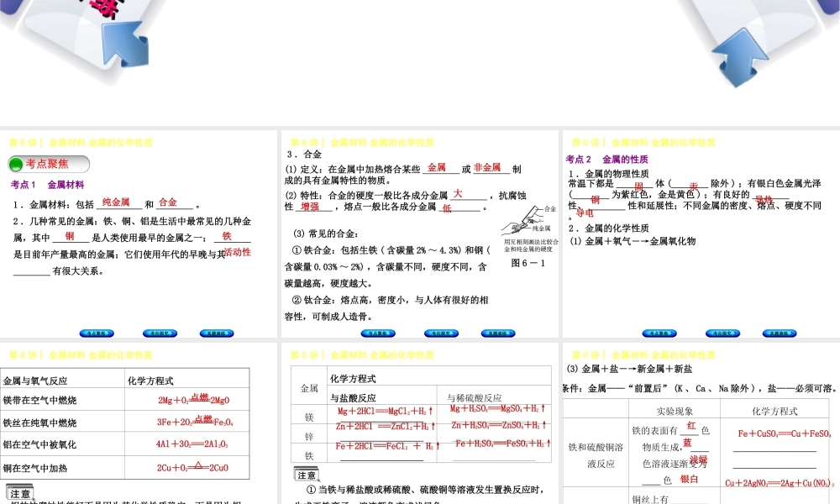Select the line ① 铁合金 about 生铁 and 钢
This screenshot has width=840, height=504.
391,250
